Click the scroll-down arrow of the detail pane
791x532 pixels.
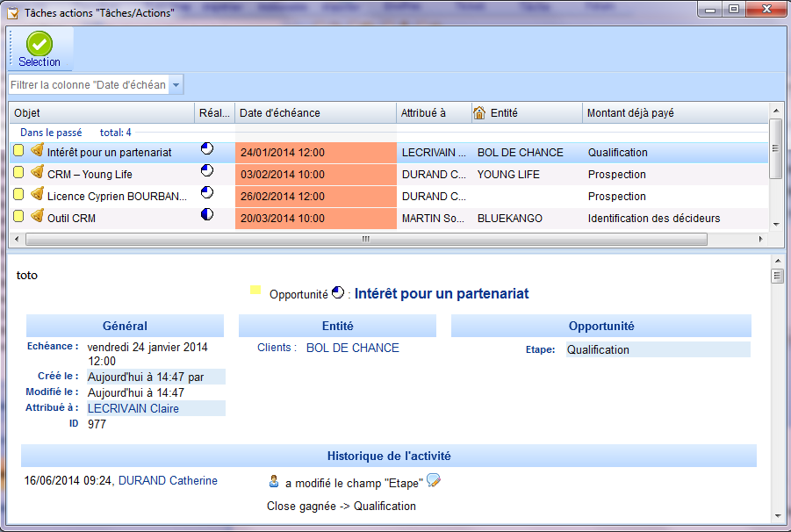pos(777,516)
